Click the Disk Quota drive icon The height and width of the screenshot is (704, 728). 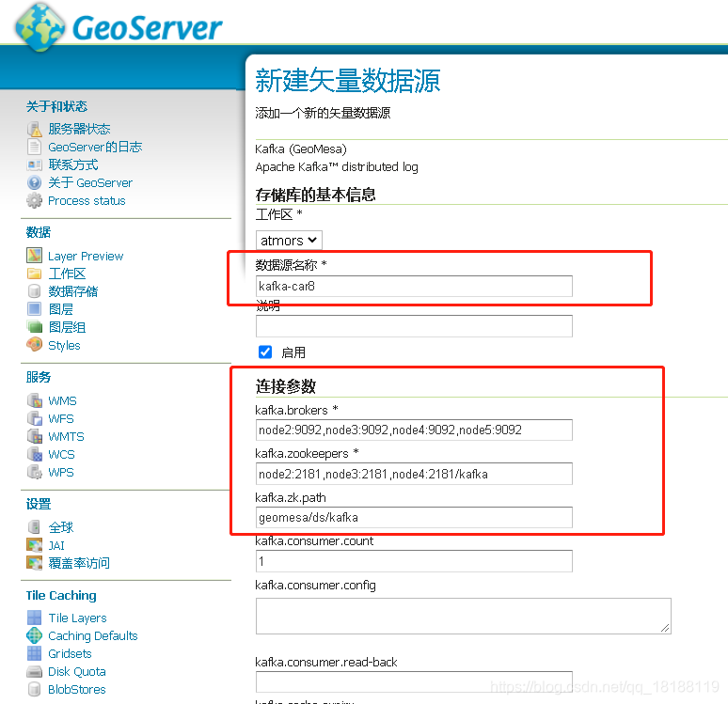coord(35,671)
